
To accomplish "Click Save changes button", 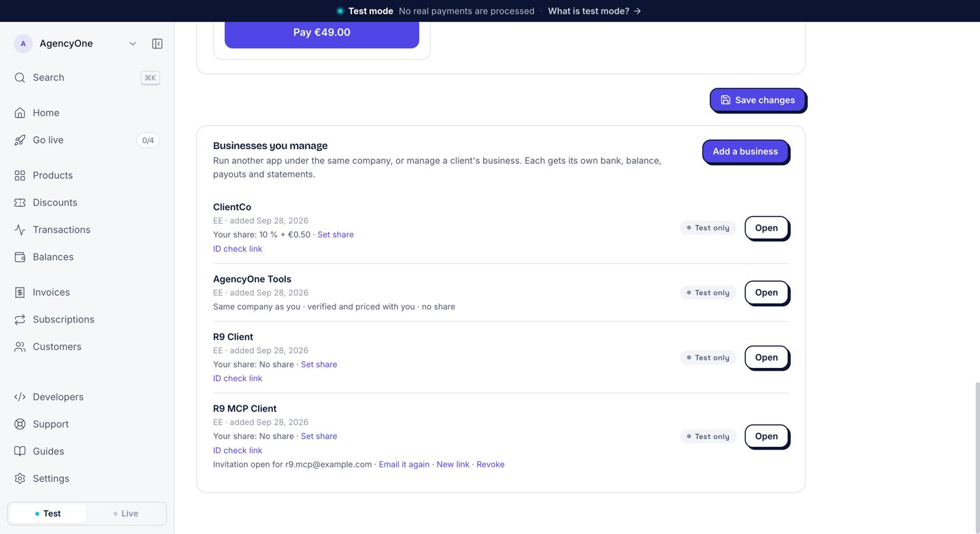I will pos(757,100).
